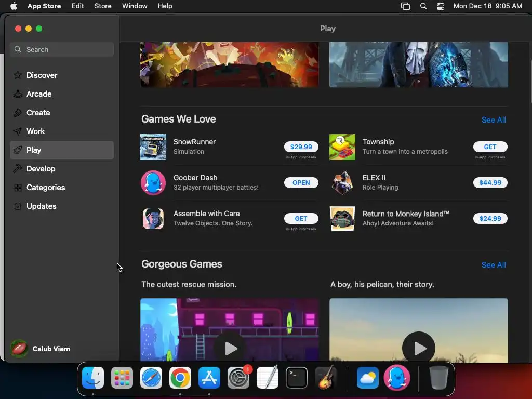Click the Stage Manager menu bar icon

click(x=405, y=6)
